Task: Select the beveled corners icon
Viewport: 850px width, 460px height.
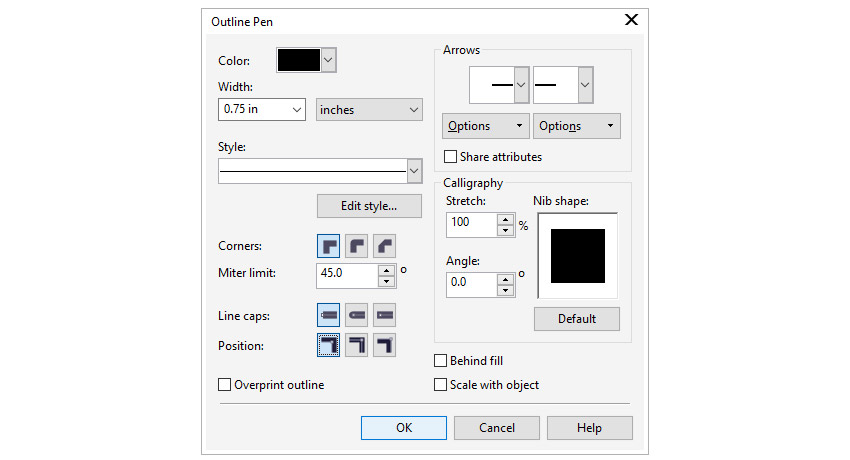Action: click(385, 246)
